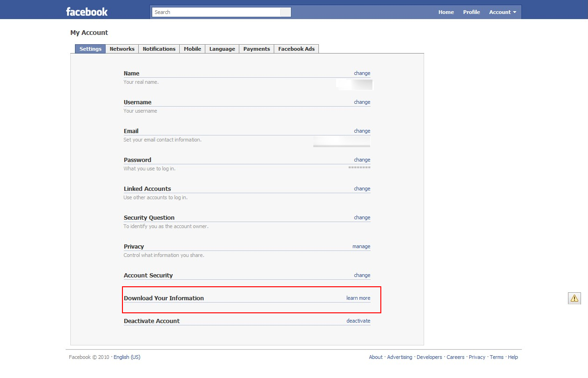The image size is (588, 378).
Task: Focus the Search input field
Action: (216, 12)
